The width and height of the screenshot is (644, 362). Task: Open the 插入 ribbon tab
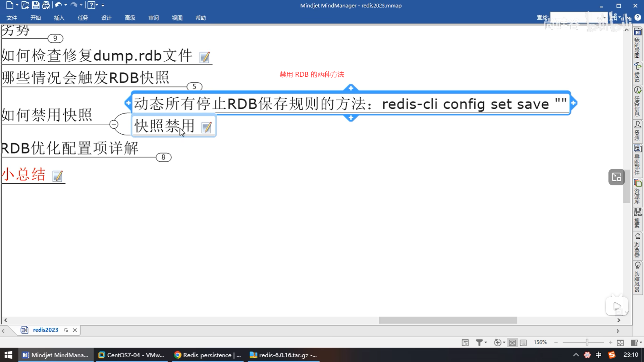click(x=59, y=18)
